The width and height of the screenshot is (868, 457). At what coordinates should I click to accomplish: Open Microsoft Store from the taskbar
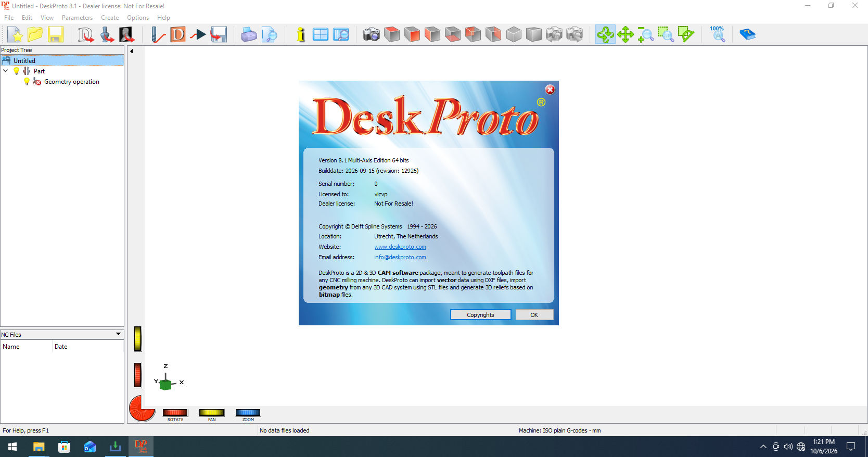click(x=64, y=447)
